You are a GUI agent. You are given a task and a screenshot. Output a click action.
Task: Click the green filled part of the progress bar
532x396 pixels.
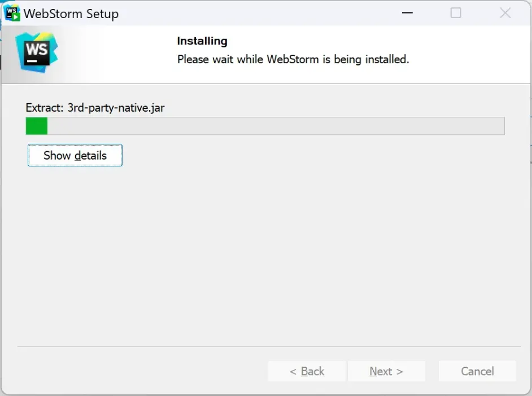(x=37, y=126)
